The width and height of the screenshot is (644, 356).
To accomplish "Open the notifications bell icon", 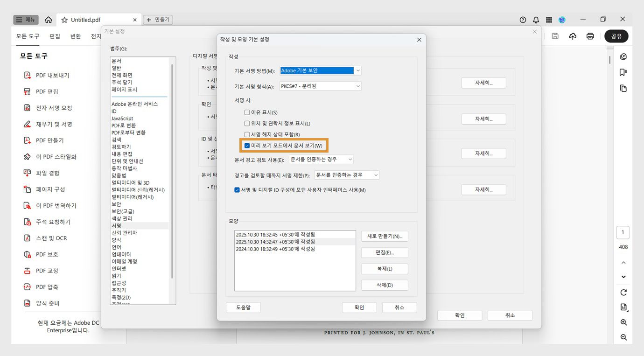I will [x=536, y=20].
